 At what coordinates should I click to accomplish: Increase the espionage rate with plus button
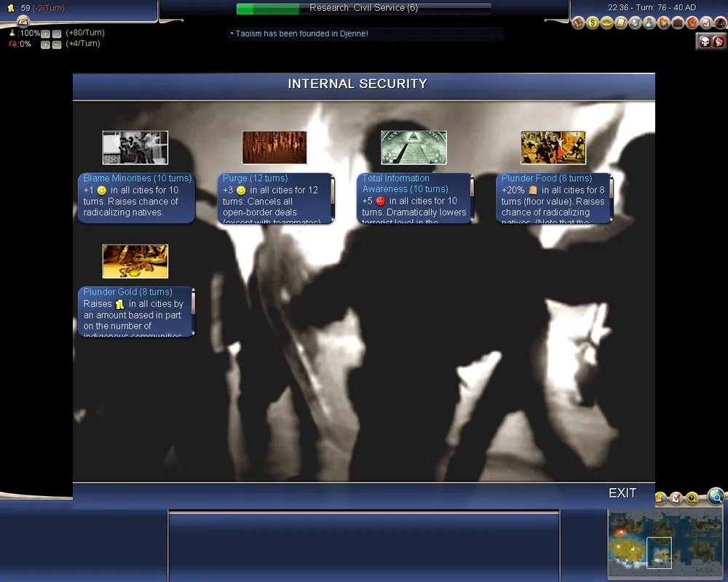point(45,45)
